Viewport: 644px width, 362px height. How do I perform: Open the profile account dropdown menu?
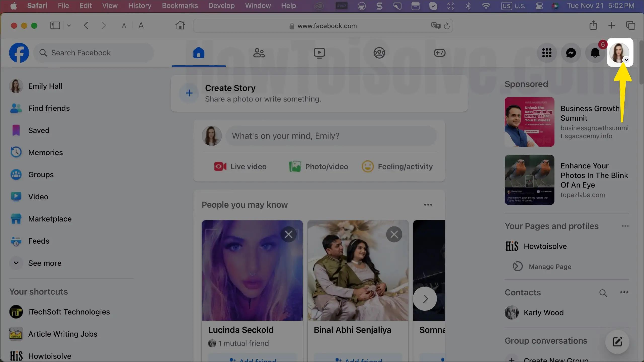tap(620, 53)
